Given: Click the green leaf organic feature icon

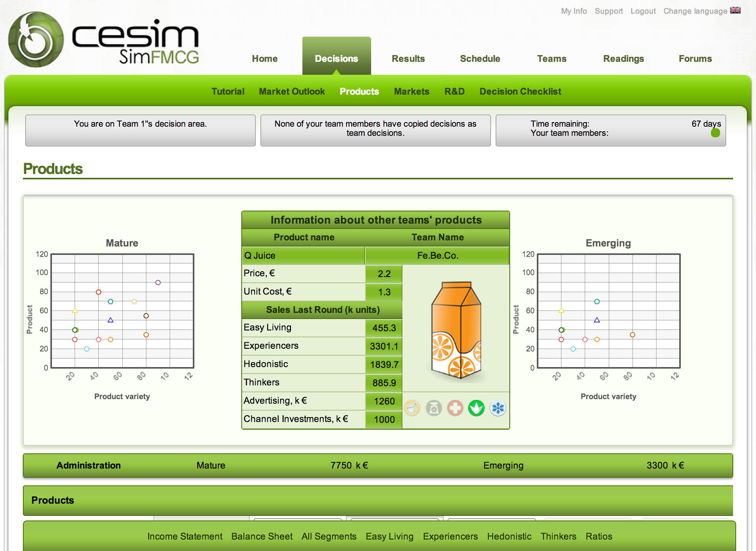Looking at the screenshot, I should (x=477, y=408).
